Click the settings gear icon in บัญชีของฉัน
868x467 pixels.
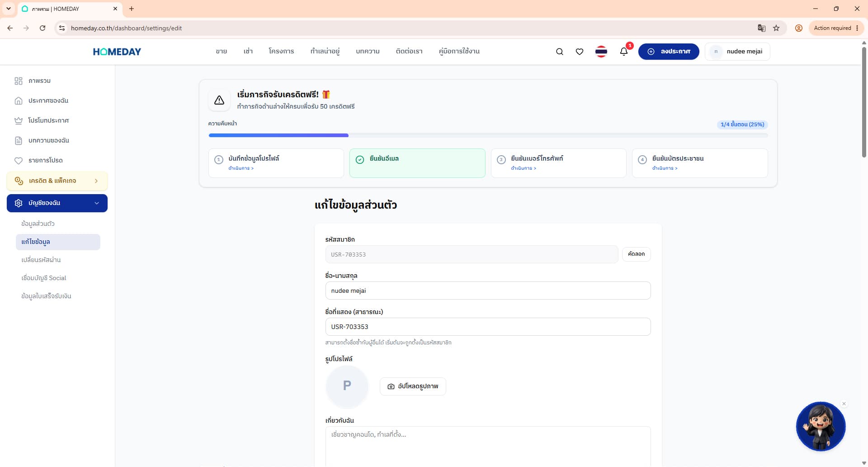tap(19, 203)
